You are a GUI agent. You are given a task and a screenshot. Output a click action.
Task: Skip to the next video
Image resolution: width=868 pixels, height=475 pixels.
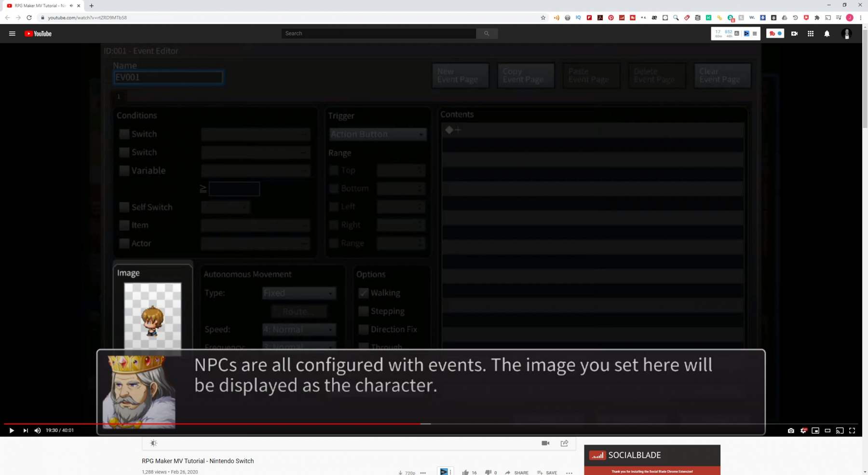(x=26, y=431)
